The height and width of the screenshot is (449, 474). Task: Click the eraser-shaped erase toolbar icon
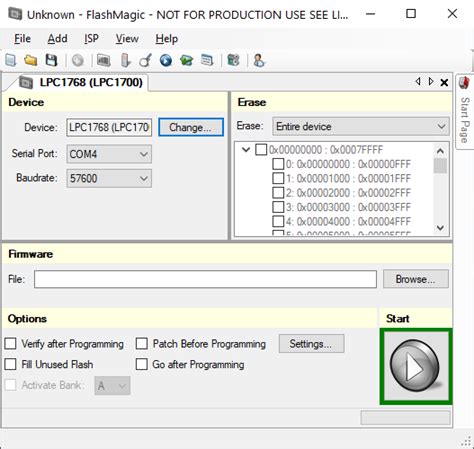[x=125, y=61]
